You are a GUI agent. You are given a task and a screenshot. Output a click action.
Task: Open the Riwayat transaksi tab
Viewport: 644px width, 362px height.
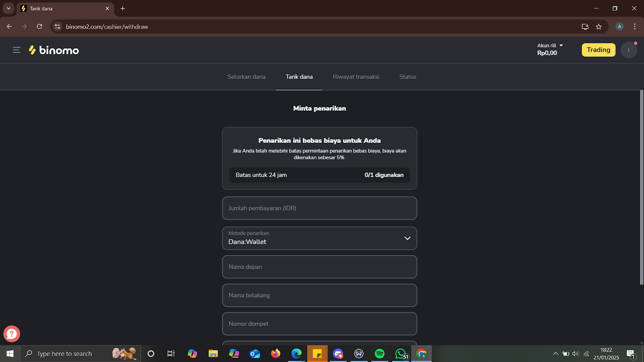coord(356,76)
